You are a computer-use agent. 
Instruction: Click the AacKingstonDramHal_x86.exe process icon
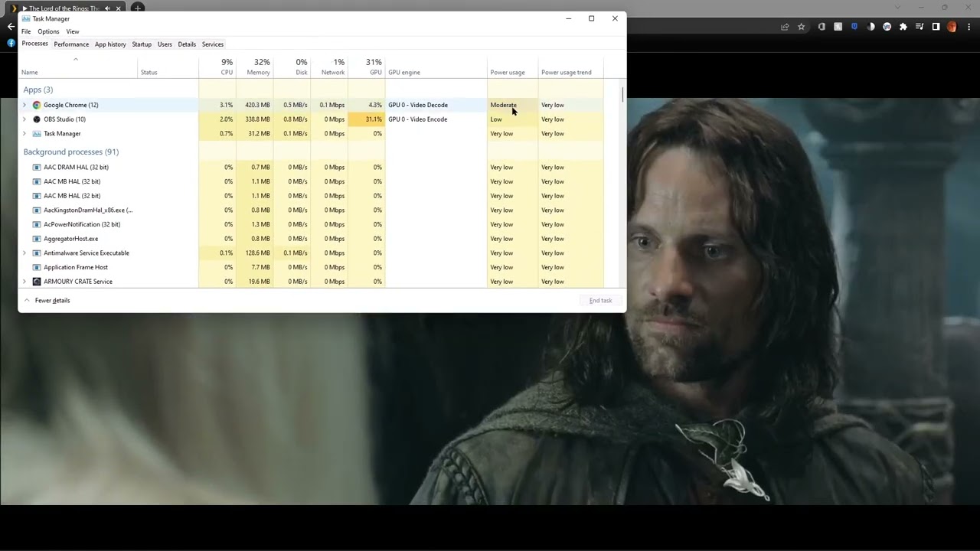37,210
